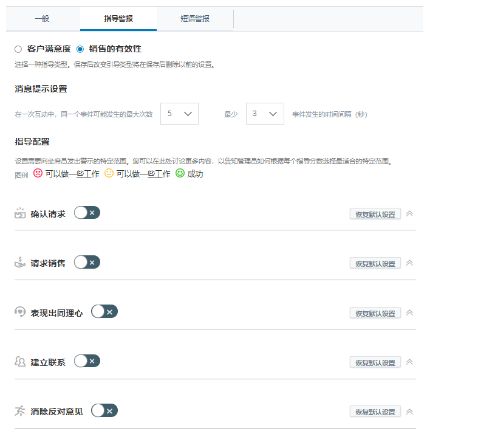The image size is (495, 448).
Task: Collapse the 表现出同理心 section chevron
Action: coord(409,312)
